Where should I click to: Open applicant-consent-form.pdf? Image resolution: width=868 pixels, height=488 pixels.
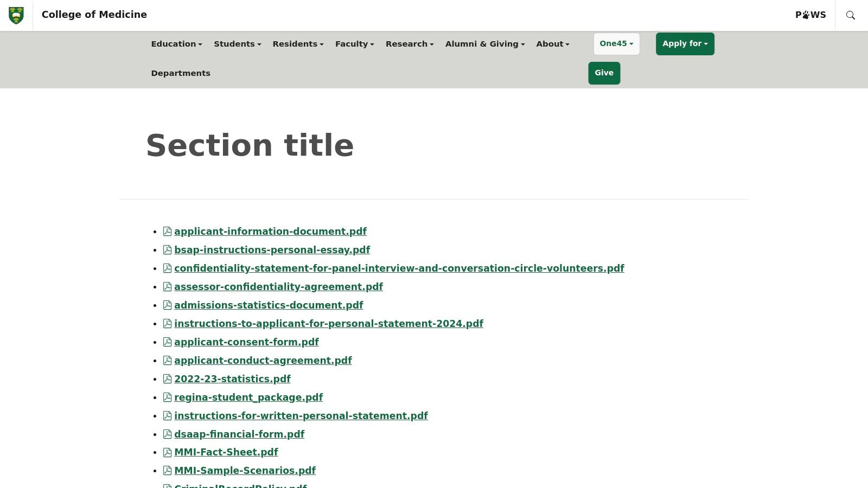coord(246,342)
